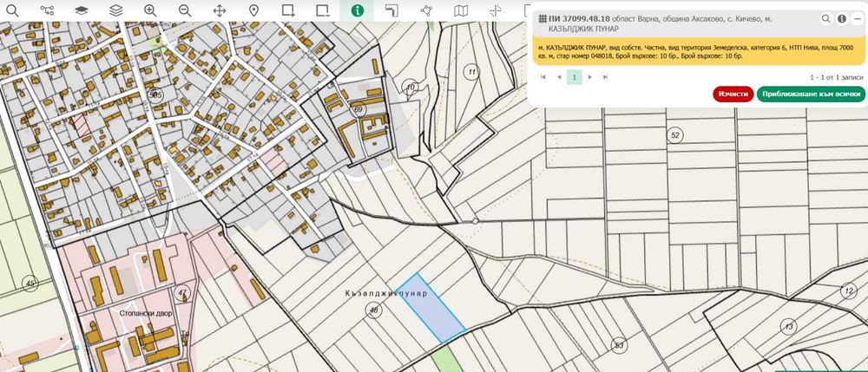Image resolution: width=868 pixels, height=372 pixels.
Task: Click the yellow parcel description text
Action: pyautogui.click(x=698, y=52)
